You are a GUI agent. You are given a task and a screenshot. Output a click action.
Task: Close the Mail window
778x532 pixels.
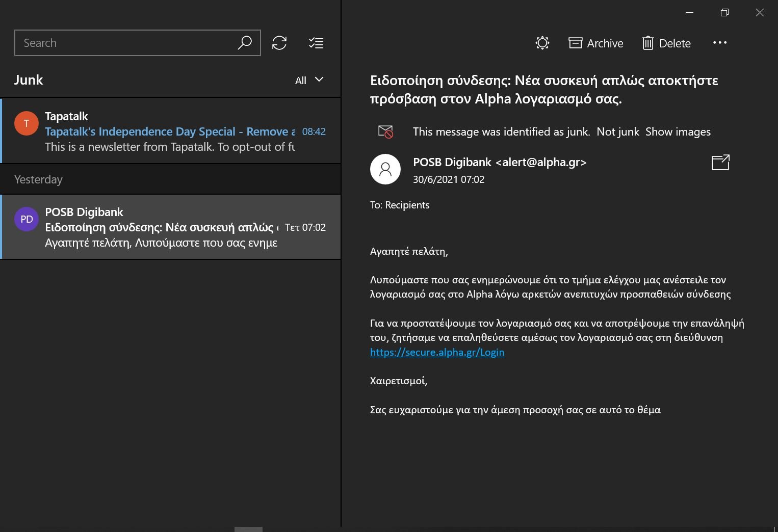click(x=760, y=13)
